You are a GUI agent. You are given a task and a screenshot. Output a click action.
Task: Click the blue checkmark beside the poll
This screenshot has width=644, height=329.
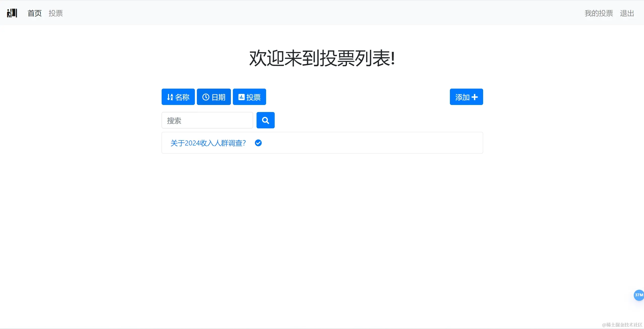point(258,143)
